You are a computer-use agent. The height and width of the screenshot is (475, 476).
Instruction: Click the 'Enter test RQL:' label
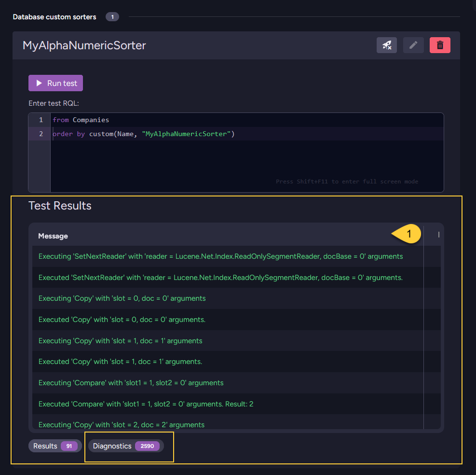pyautogui.click(x=54, y=103)
